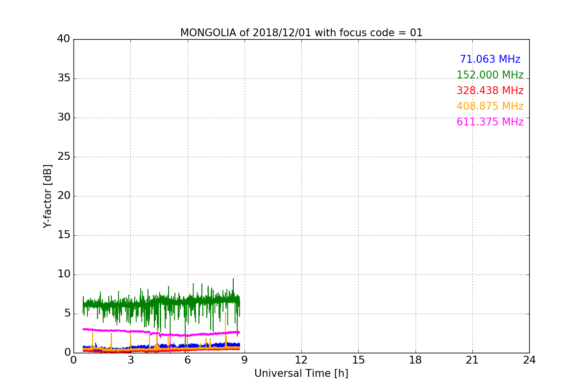Select the 71.063 MHz legend label
The image size is (588, 392).
tap(490, 59)
